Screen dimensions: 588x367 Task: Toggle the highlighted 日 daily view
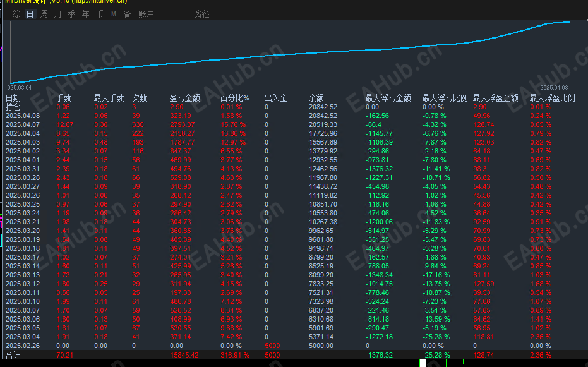(x=29, y=14)
